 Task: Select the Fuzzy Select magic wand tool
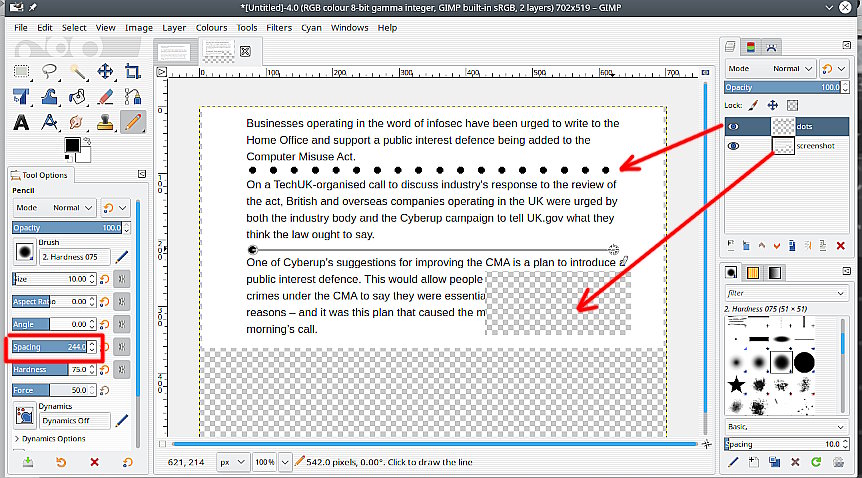pyautogui.click(x=78, y=72)
